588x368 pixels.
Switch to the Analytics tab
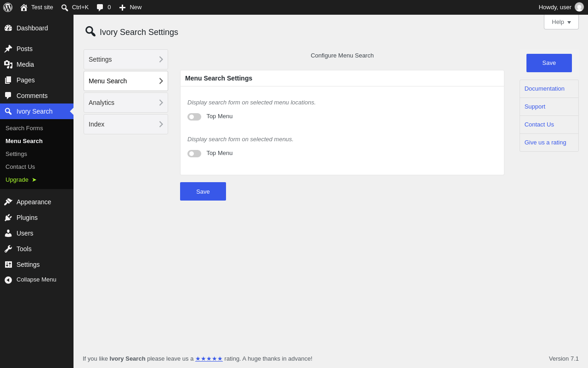(126, 103)
